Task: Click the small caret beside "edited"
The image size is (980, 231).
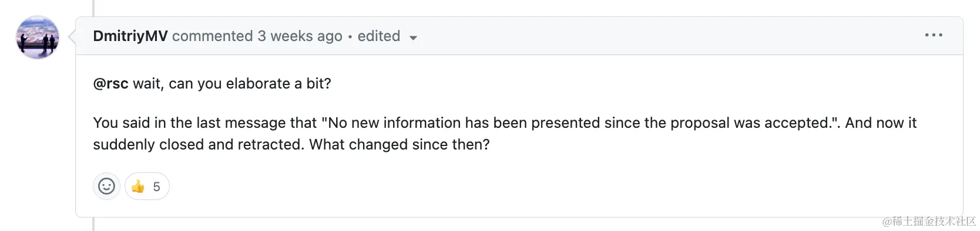Action: 413,38
